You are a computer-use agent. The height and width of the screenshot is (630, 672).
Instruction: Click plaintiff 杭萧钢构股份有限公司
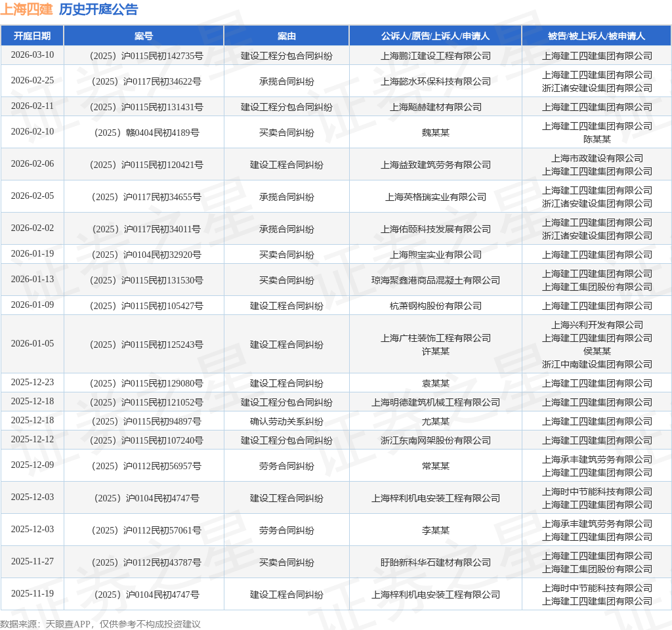[436, 306]
